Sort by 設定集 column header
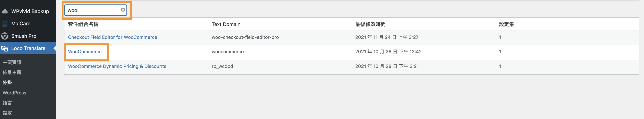Image resolution: width=644 pixels, height=119 pixels. 506,24
